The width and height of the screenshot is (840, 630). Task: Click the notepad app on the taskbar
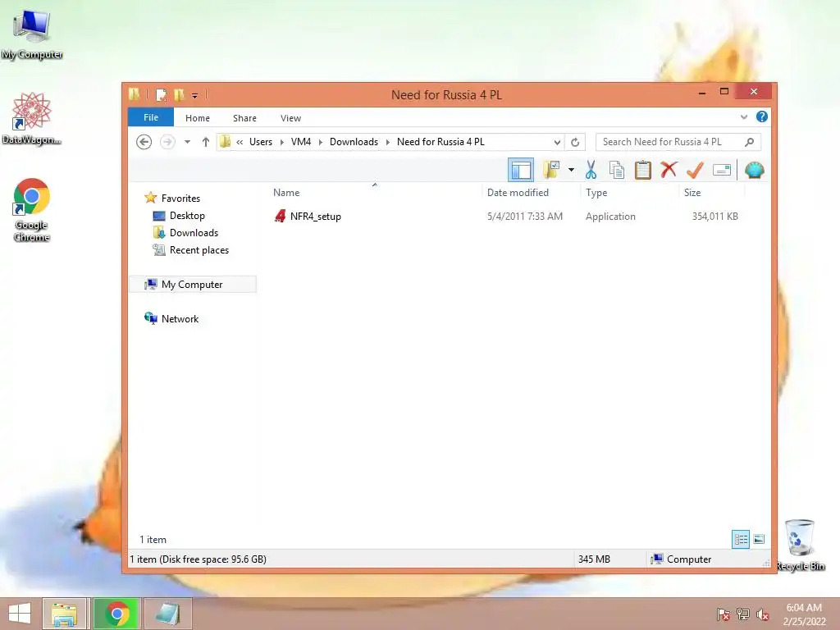(x=167, y=614)
